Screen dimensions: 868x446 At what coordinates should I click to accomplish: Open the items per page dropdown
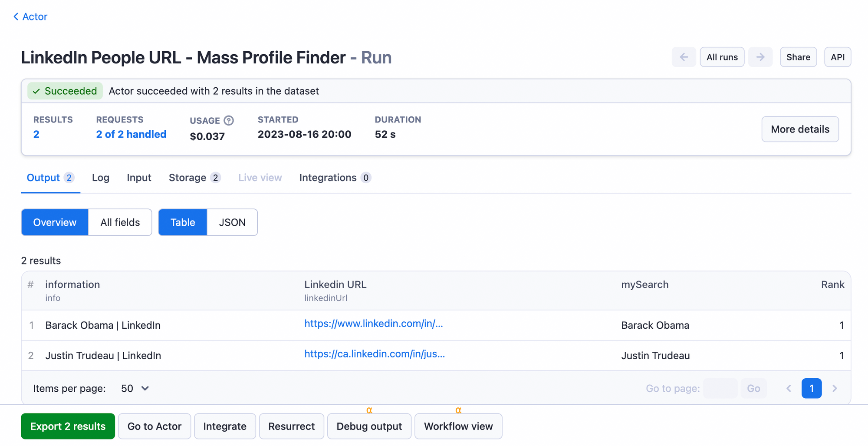135,388
